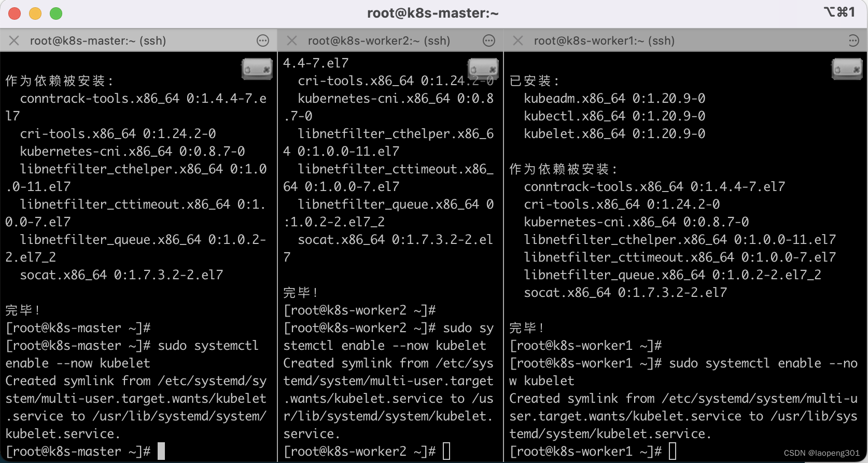This screenshot has height=463, width=868.
Task: Click the cursor at k8s-worker1 prompt
Action: (x=673, y=451)
